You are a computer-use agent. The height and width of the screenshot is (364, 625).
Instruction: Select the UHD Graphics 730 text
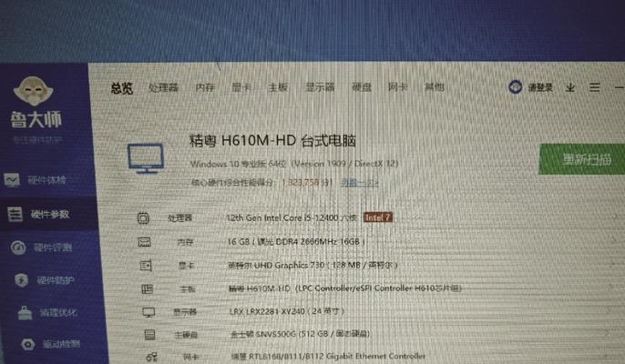coord(312,265)
